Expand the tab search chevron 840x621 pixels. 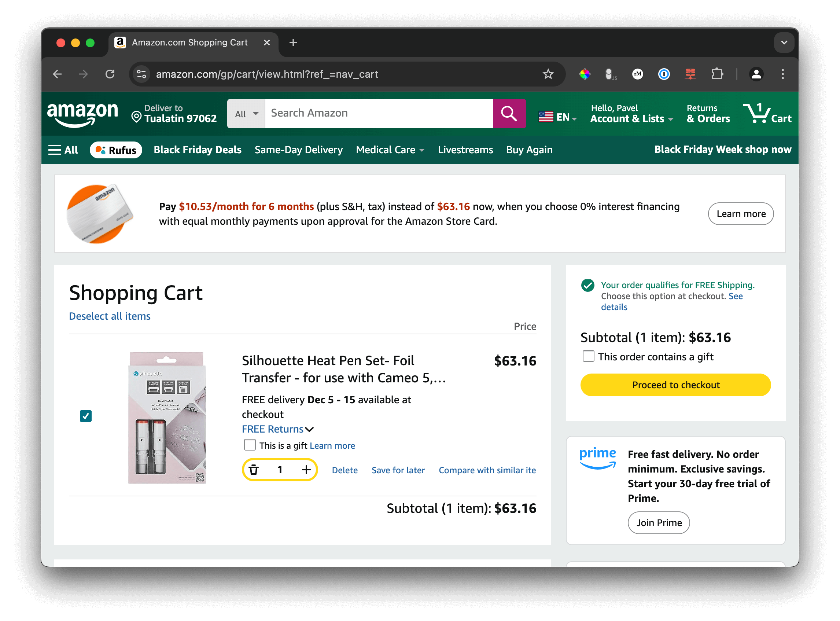(x=784, y=43)
